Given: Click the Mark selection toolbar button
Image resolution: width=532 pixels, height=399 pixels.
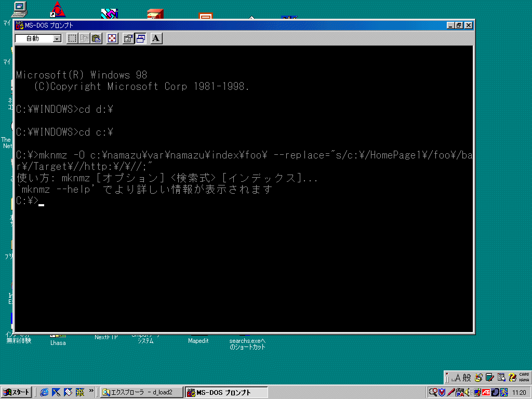Looking at the screenshot, I should (x=72, y=38).
